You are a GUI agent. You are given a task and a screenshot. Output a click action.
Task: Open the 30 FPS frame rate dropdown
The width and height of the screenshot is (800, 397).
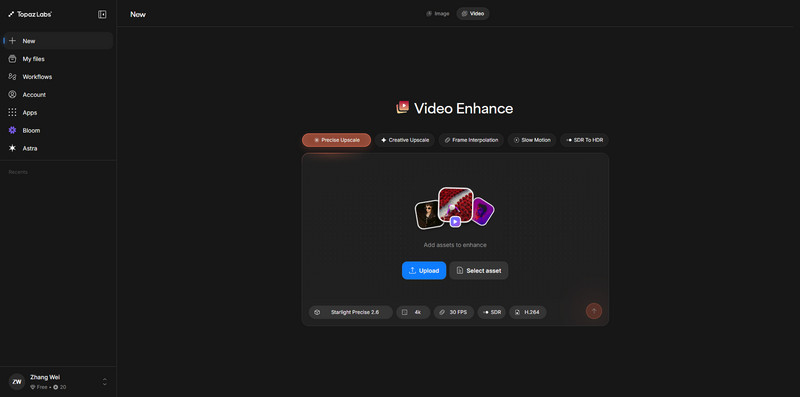[x=454, y=312]
